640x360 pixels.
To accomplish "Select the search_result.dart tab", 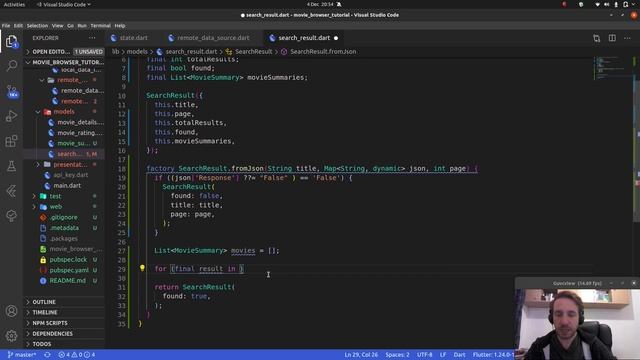I will point(304,38).
